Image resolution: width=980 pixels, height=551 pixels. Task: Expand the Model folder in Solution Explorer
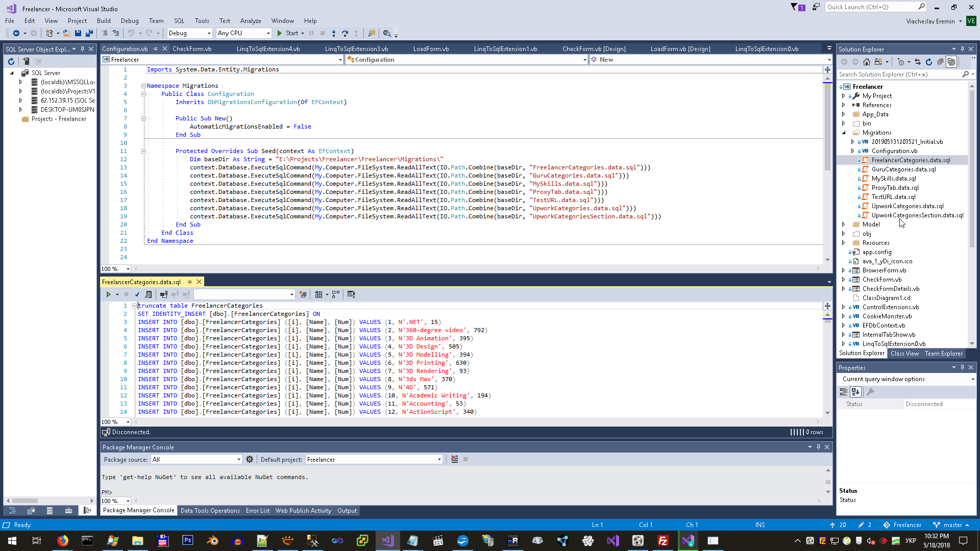coord(843,224)
